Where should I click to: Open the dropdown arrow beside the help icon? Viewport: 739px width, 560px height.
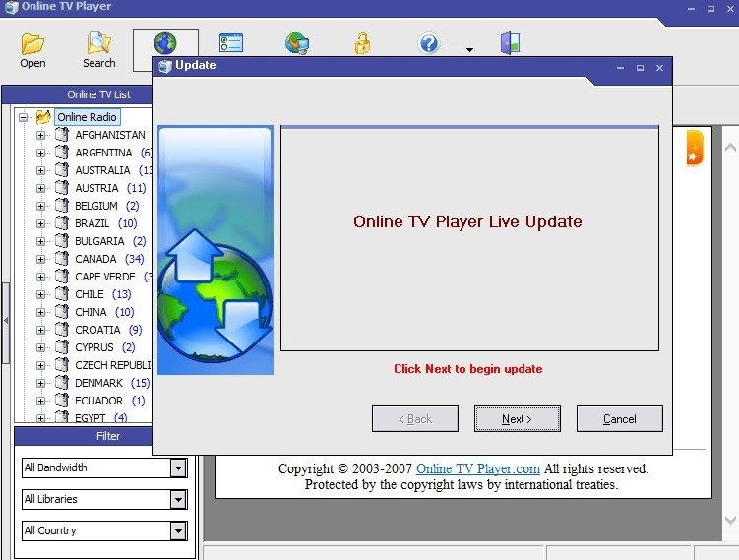[469, 49]
